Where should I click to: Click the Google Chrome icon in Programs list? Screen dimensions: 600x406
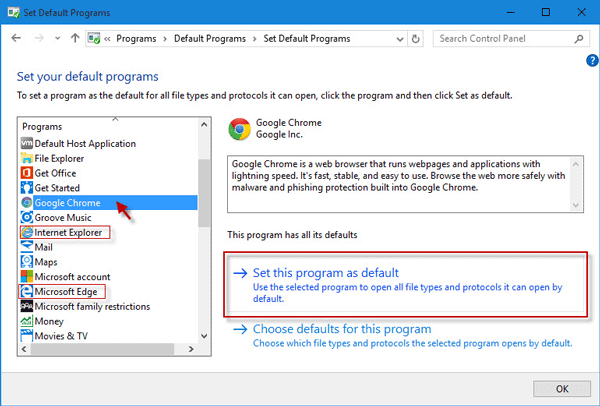pos(27,203)
